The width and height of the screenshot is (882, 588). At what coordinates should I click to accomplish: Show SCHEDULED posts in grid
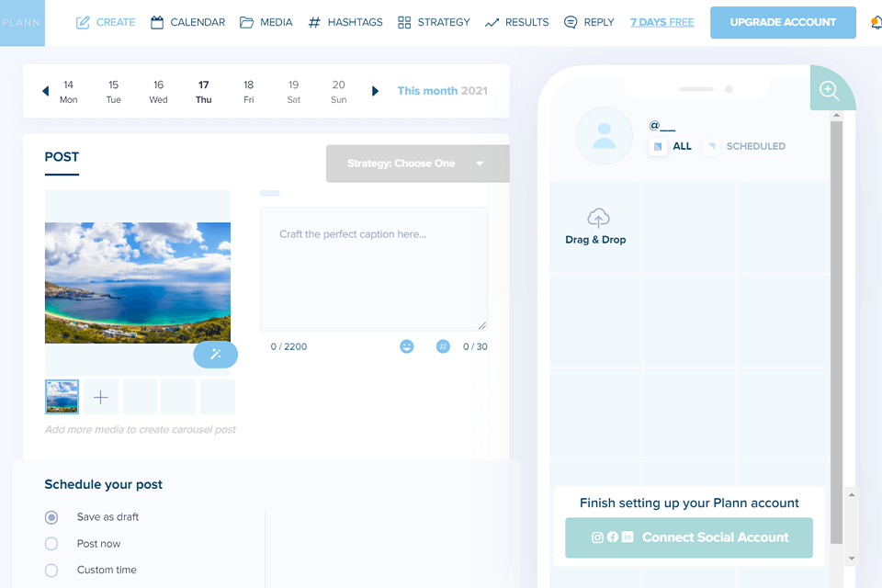tap(745, 146)
